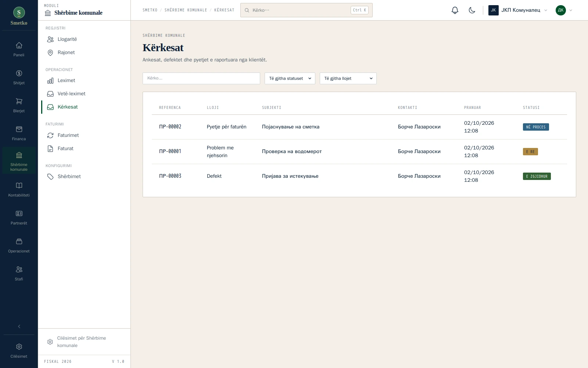Click the NË PROCES status badge
This screenshot has height=368, width=588.
tap(536, 127)
